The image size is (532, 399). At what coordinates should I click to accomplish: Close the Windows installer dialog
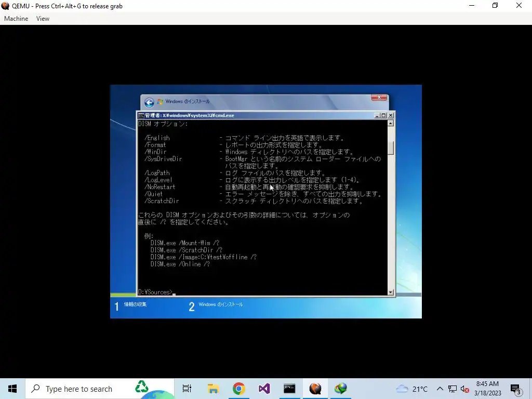coord(379,97)
